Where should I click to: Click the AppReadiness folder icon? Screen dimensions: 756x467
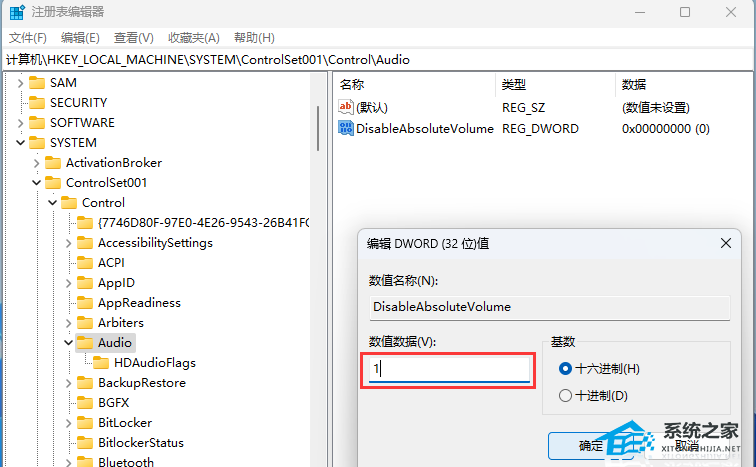85,303
